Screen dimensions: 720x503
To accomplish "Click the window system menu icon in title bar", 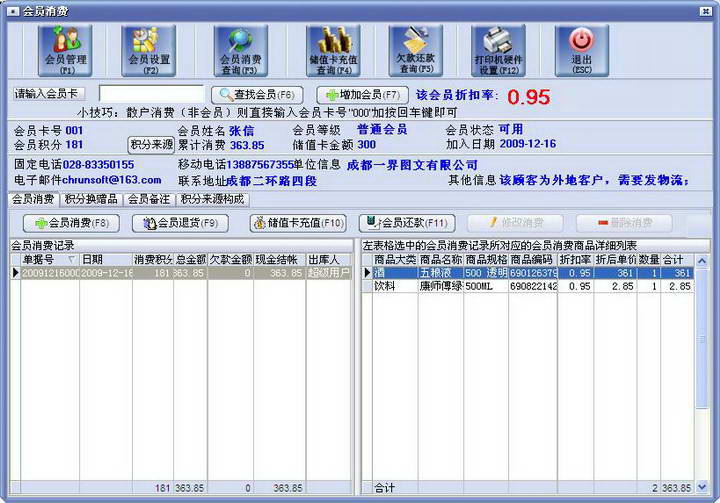I will (x=13, y=11).
